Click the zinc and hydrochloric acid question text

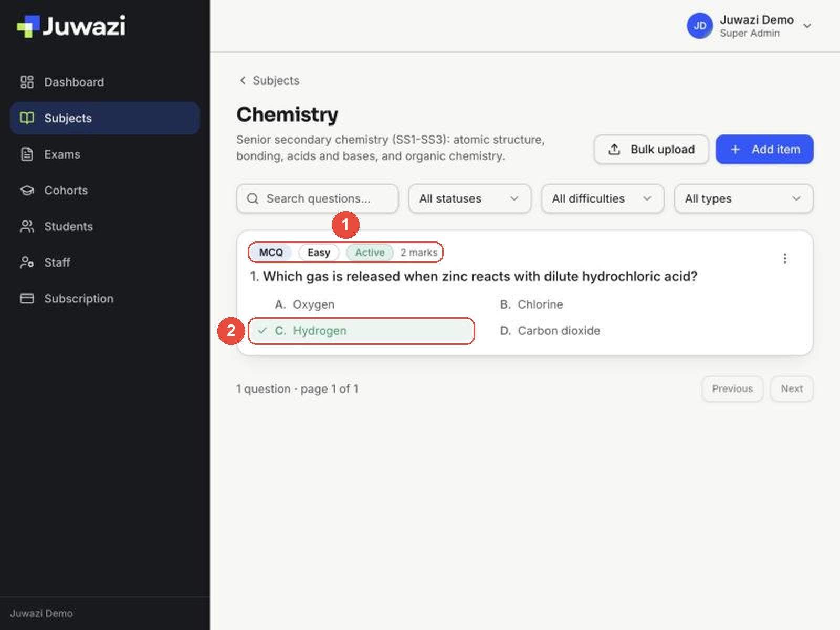point(480,277)
